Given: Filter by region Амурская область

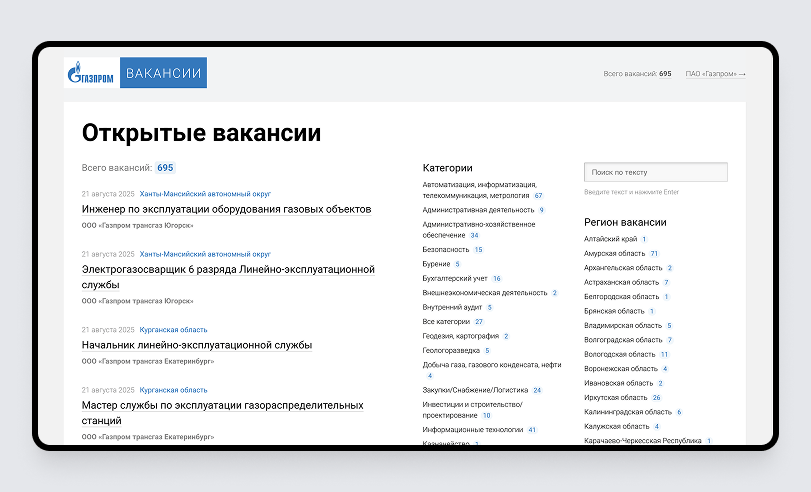Looking at the screenshot, I should coord(614,254).
